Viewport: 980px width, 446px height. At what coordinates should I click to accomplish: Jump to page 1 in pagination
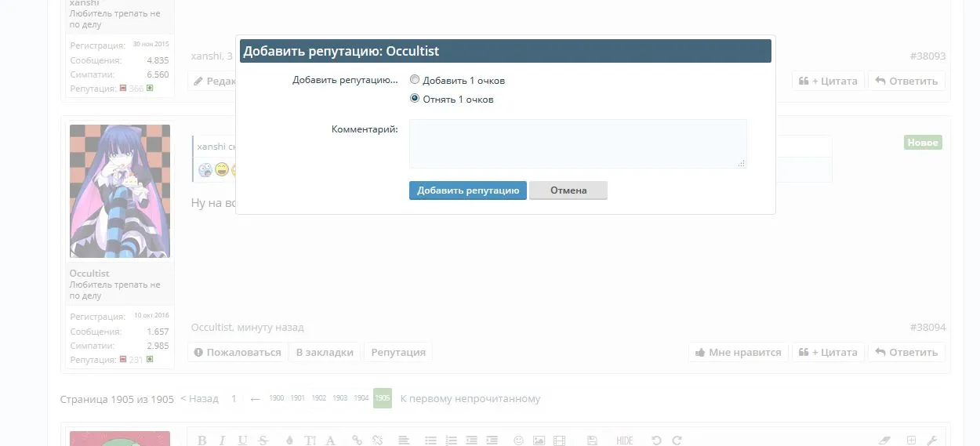[x=234, y=399]
